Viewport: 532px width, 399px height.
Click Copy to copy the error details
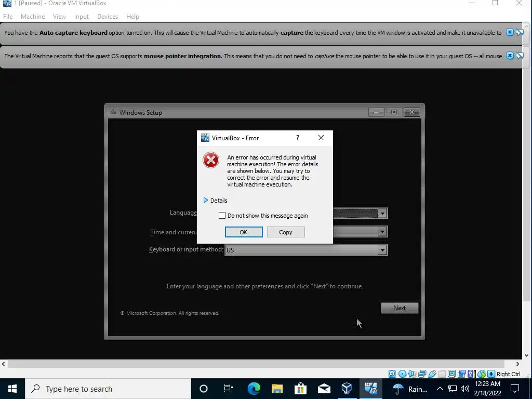click(x=286, y=232)
